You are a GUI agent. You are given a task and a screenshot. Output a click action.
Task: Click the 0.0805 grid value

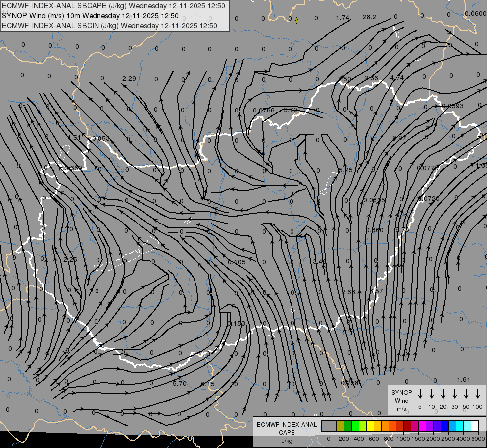374,200
